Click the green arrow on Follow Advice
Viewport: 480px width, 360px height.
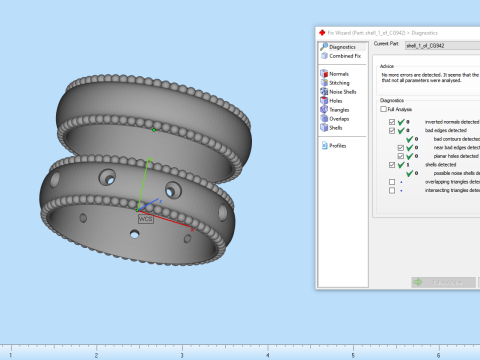tap(417, 282)
